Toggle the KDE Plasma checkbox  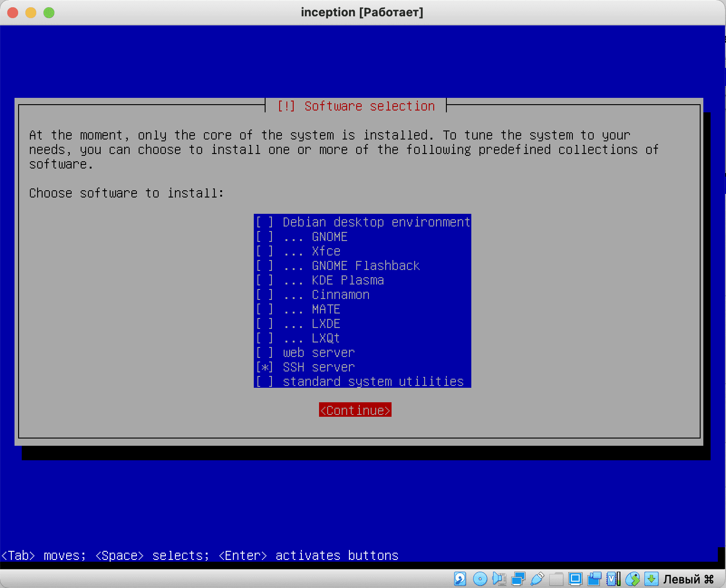point(265,280)
